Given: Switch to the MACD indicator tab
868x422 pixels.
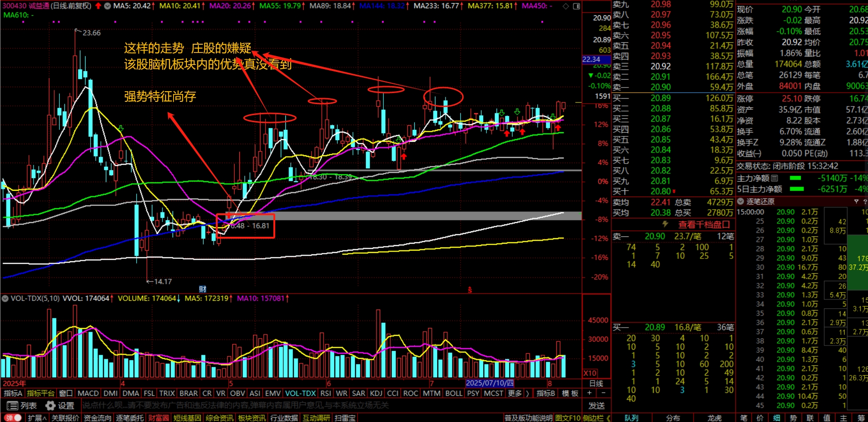Looking at the screenshot, I should [x=88, y=393].
